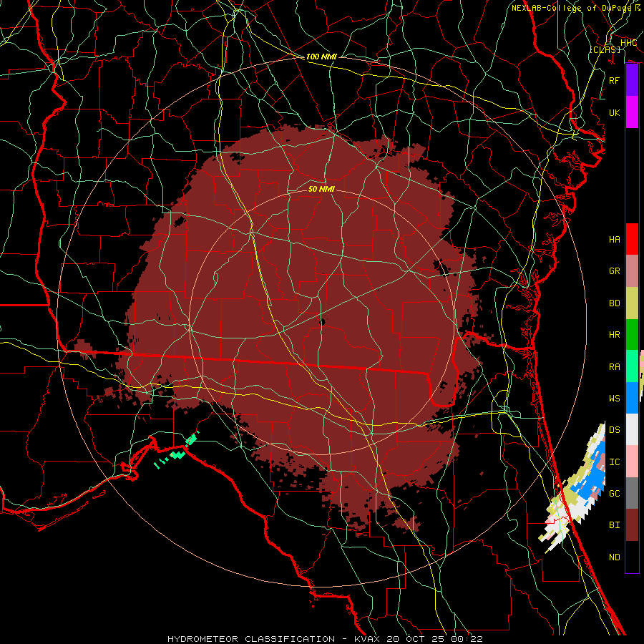644x644 pixels.
Task: Click the RA light-green legend swatch
Action: (632, 366)
